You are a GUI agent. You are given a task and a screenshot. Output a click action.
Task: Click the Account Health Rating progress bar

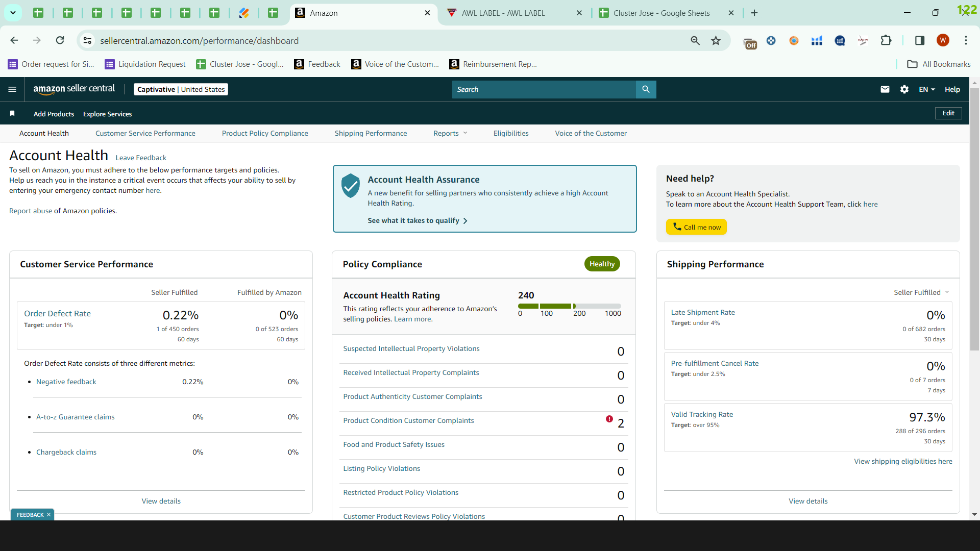click(x=569, y=306)
